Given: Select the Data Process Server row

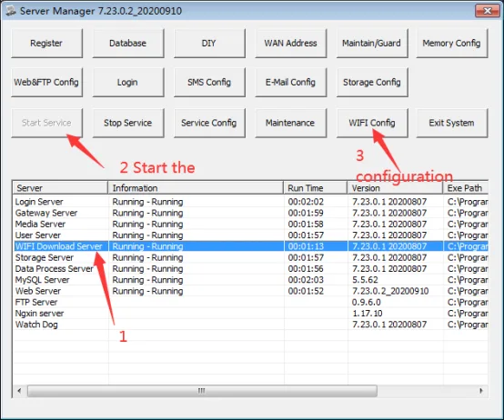Looking at the screenshot, I should (250, 269).
